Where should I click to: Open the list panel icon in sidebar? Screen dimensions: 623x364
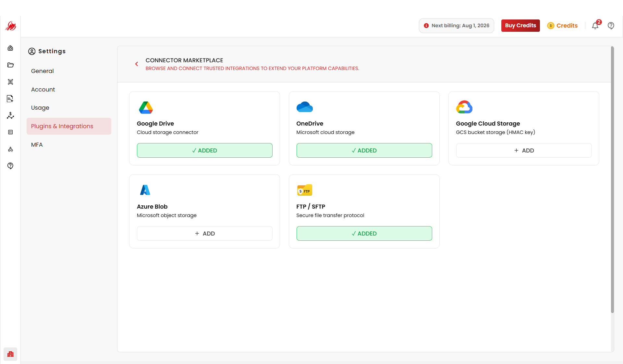click(x=10, y=132)
